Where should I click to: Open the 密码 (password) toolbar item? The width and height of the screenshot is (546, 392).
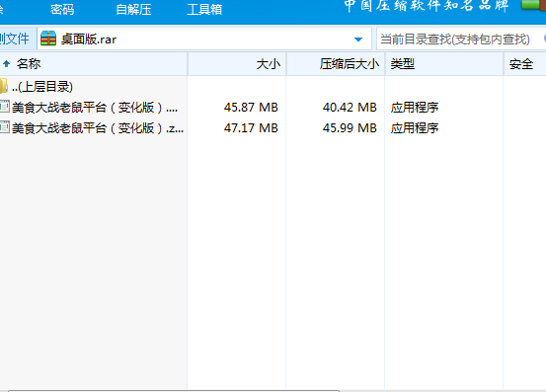coord(62,10)
